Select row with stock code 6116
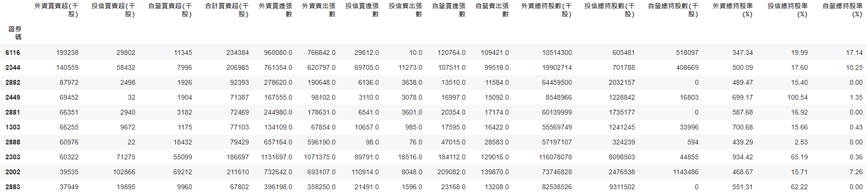Screen dimensions: 868x194 [x=13, y=52]
